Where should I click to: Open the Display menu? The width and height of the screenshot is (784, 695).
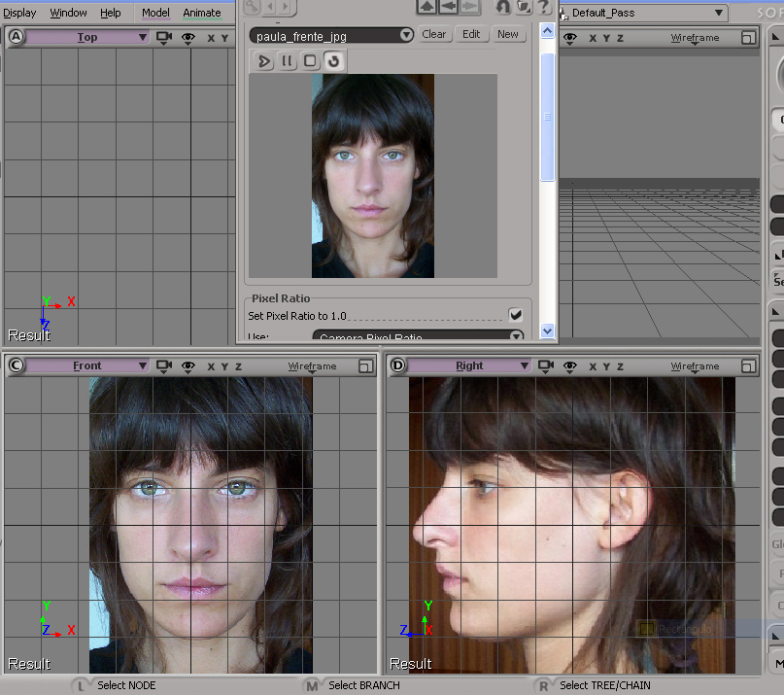(19, 13)
